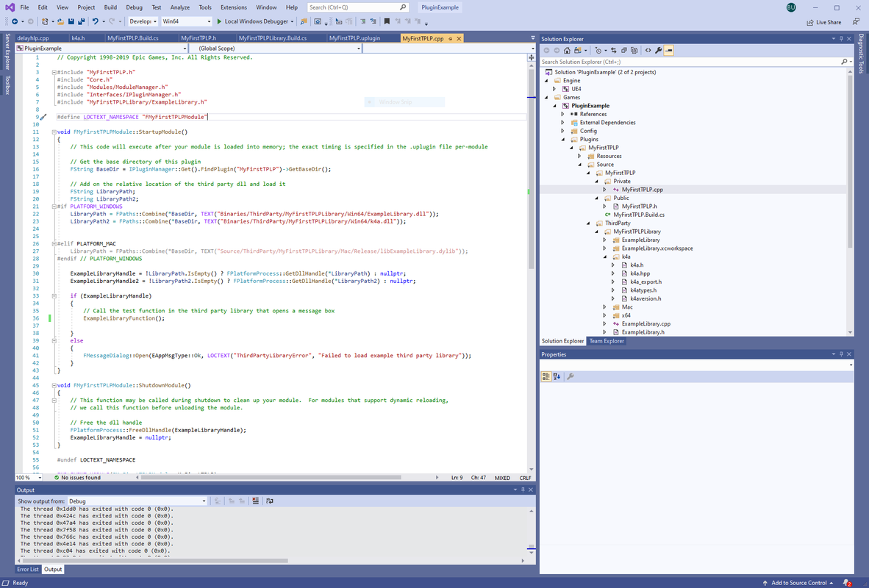Click the Undo arrow icon
Screen dimensions: 869x588
96,21
